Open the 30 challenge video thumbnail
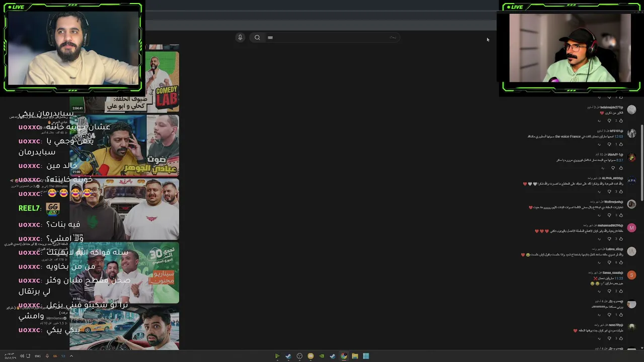Viewport: 644px width, 362px height. pyautogui.click(x=124, y=273)
